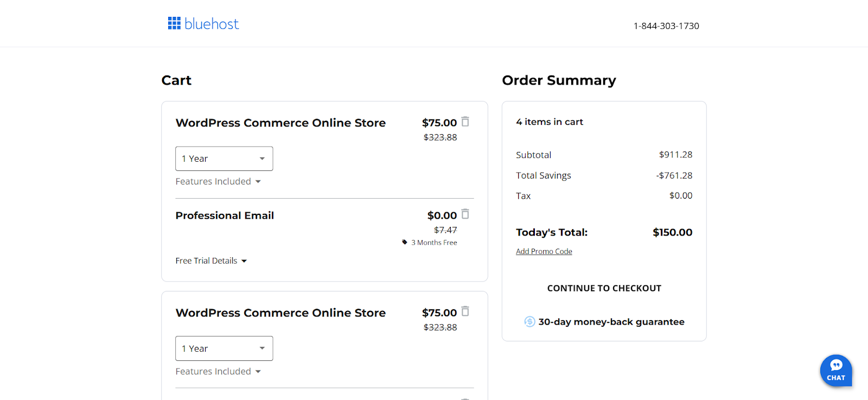The image size is (868, 400).
Task: Continue to checkout
Action: [604, 288]
